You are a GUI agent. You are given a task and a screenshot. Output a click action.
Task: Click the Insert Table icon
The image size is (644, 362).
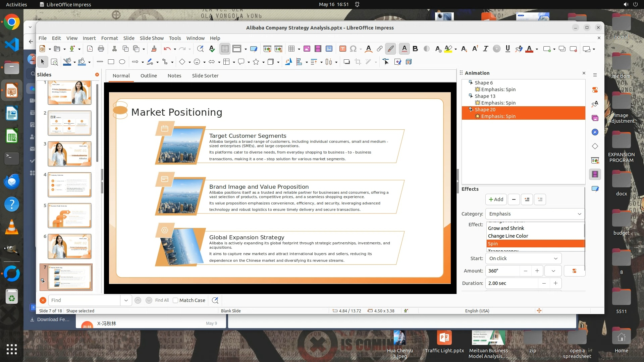291,49
